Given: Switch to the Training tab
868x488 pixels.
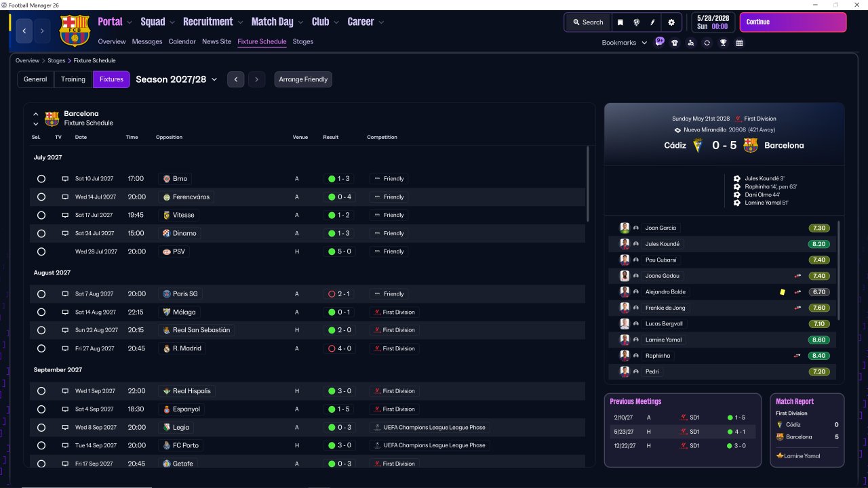Looking at the screenshot, I should [x=73, y=79].
